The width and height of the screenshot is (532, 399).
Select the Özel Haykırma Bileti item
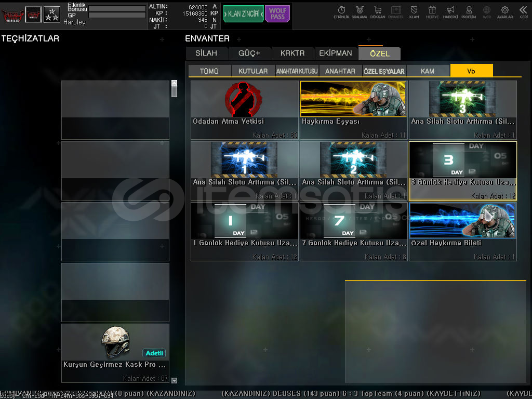462,231
